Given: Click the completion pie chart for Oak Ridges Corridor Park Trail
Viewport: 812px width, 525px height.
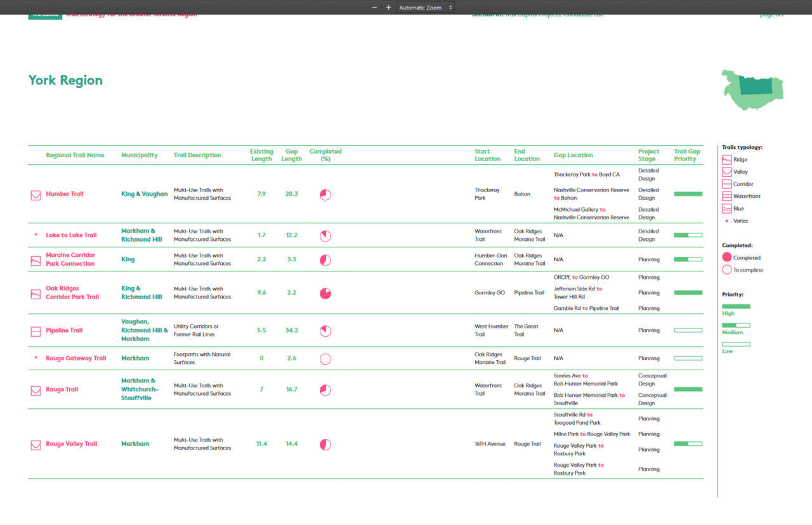Looking at the screenshot, I should point(325,294).
